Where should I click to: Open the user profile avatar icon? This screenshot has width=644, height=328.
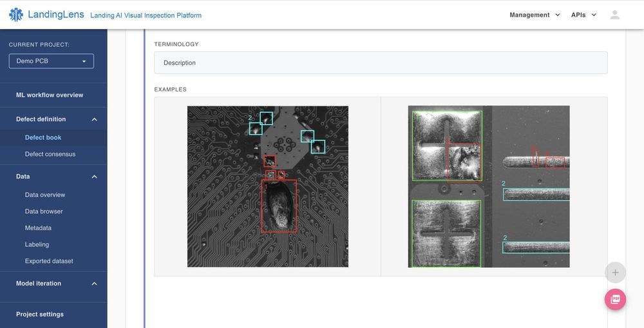tap(614, 15)
